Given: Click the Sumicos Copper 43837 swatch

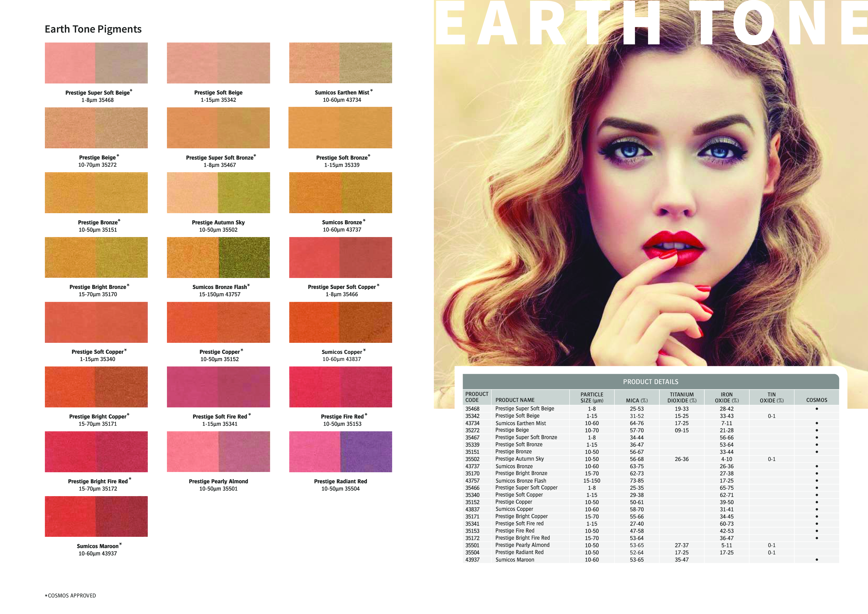Looking at the screenshot, I should [341, 322].
